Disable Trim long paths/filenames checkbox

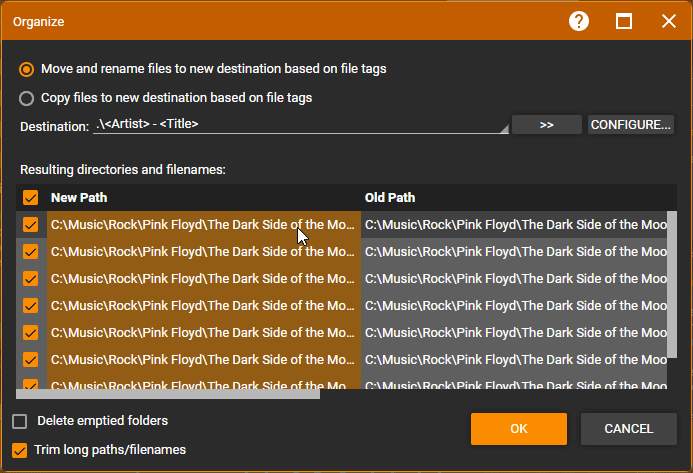point(20,450)
